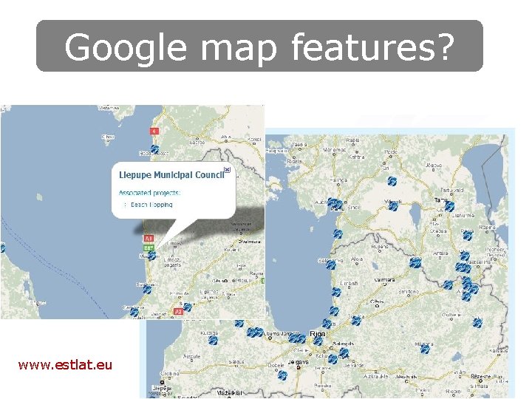Click the www.estlat.eu address
Image resolution: width=532 pixels, height=399 pixels.
point(65,365)
